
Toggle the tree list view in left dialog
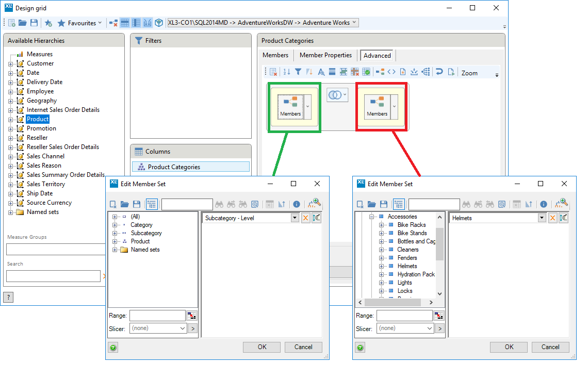click(152, 204)
